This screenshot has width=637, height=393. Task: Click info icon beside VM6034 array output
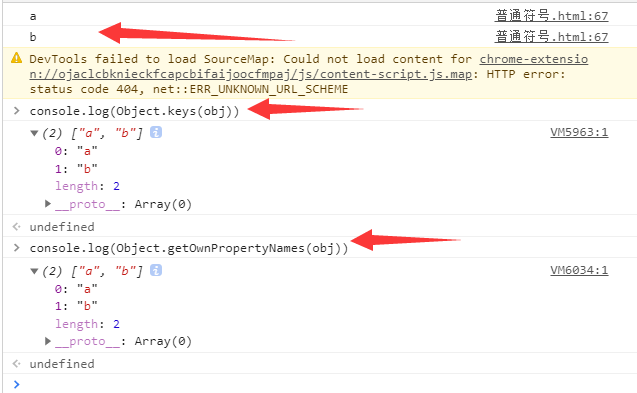point(156,270)
